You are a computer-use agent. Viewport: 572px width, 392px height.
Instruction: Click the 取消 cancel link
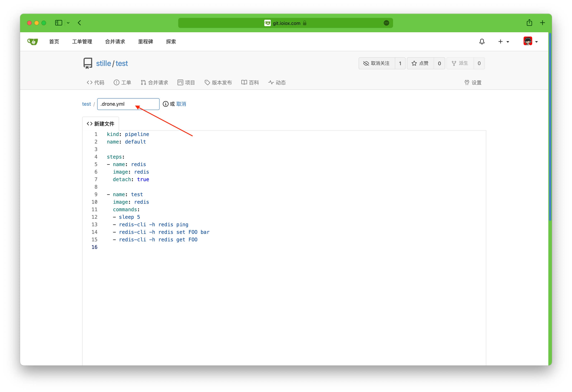coord(181,104)
